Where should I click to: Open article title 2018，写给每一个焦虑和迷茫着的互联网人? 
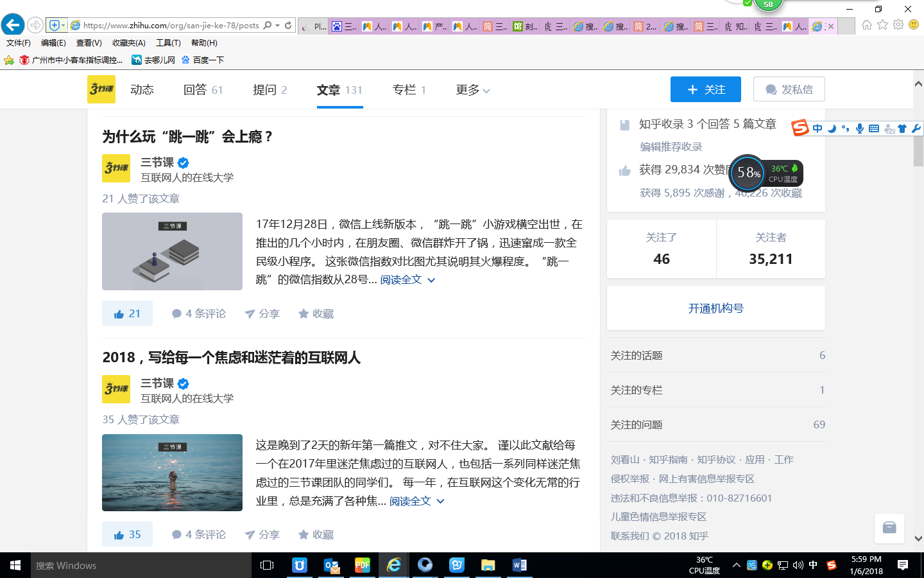coord(231,358)
